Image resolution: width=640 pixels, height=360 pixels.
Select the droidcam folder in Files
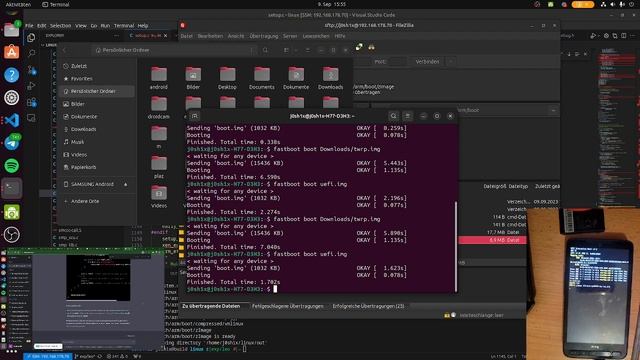click(158, 108)
